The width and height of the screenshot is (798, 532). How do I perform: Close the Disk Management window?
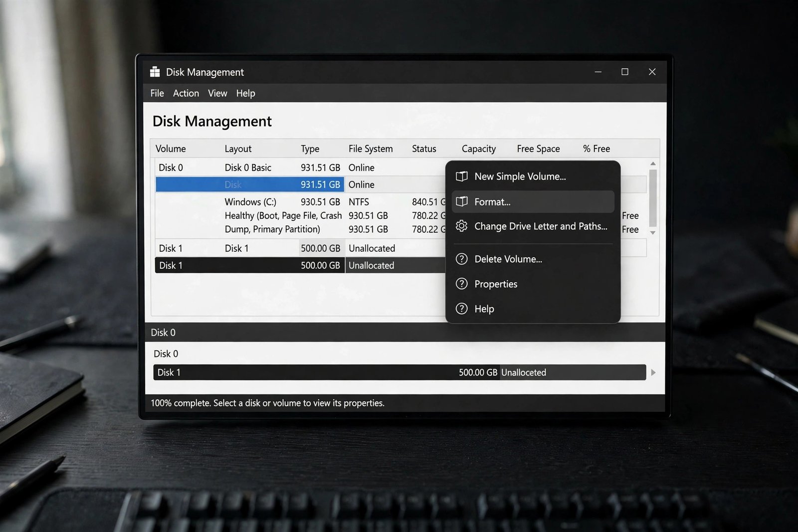[x=652, y=72]
